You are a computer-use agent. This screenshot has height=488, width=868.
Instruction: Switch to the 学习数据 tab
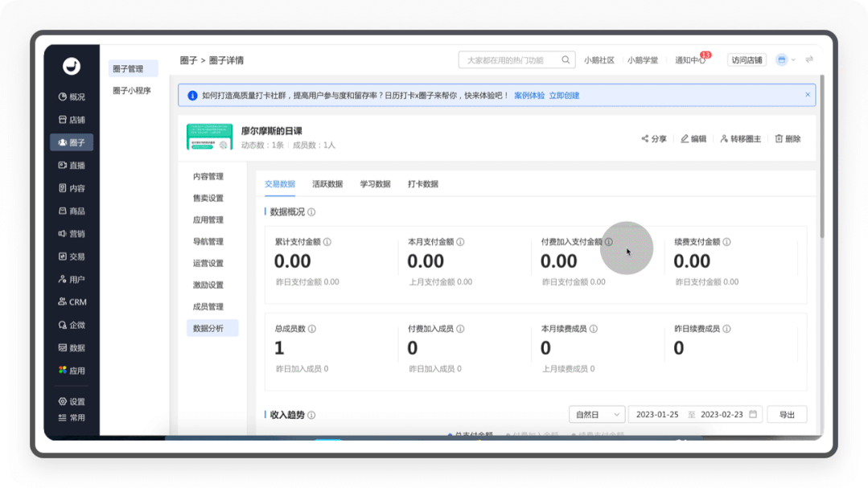(376, 184)
